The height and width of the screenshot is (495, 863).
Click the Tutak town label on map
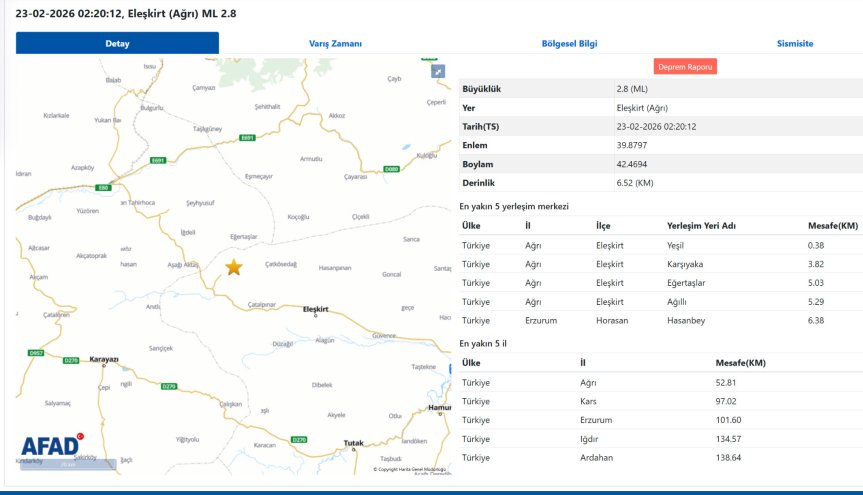pyautogui.click(x=353, y=443)
